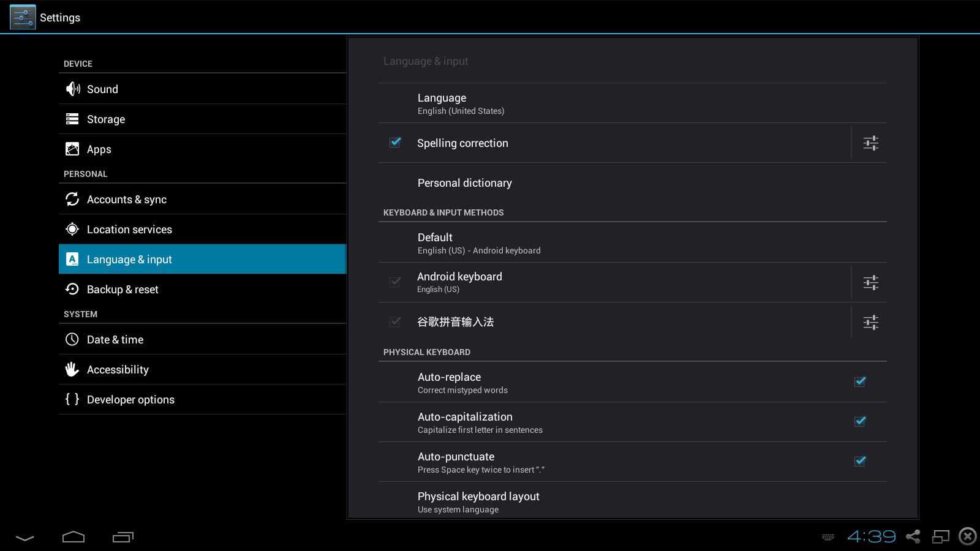Click the Accounts & sync refresh icon
This screenshot has height=551, width=980.
(72, 199)
